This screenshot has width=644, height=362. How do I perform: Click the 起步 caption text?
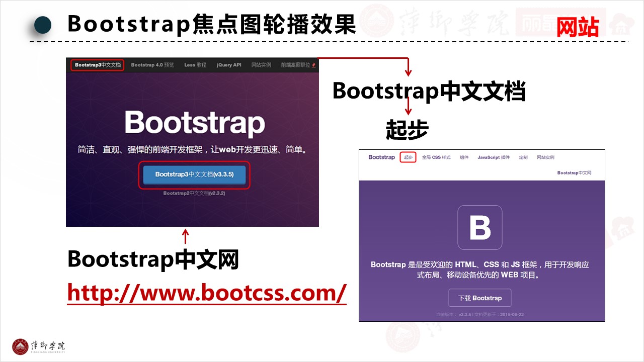pos(407,130)
